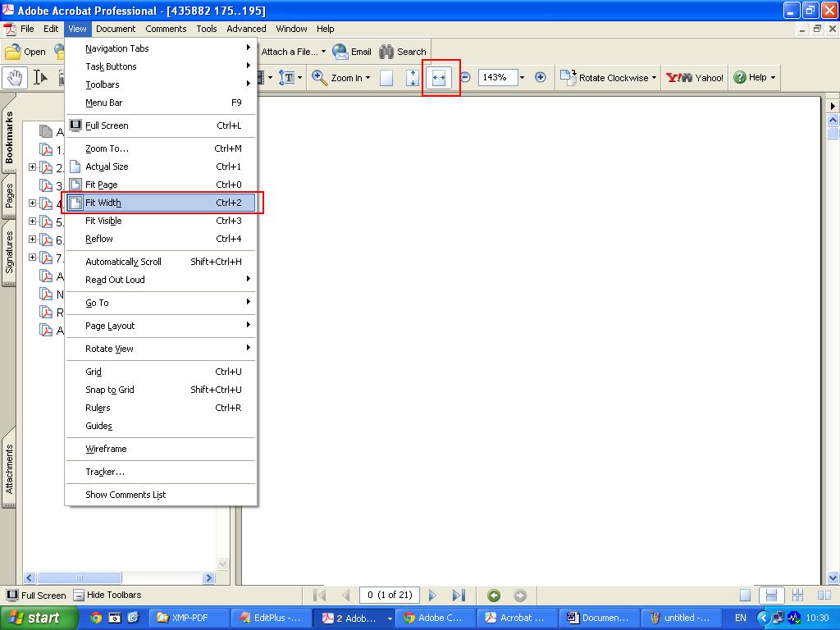The image size is (840, 630).
Task: Click Full Screen button in status bar
Action: [x=36, y=596]
